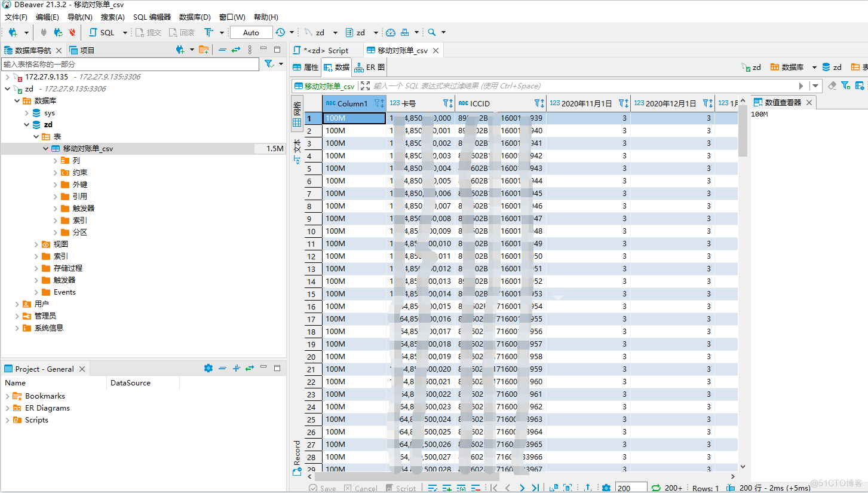Image resolution: width=868 pixels, height=493 pixels.
Task: Click the result set settings gear icon
Action: pyautogui.click(x=606, y=488)
